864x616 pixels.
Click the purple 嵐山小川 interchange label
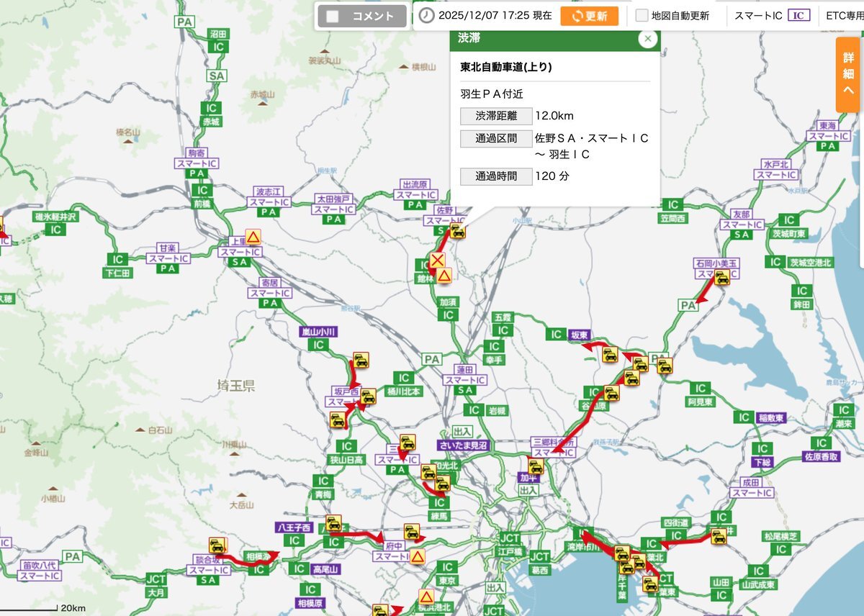coord(318,332)
